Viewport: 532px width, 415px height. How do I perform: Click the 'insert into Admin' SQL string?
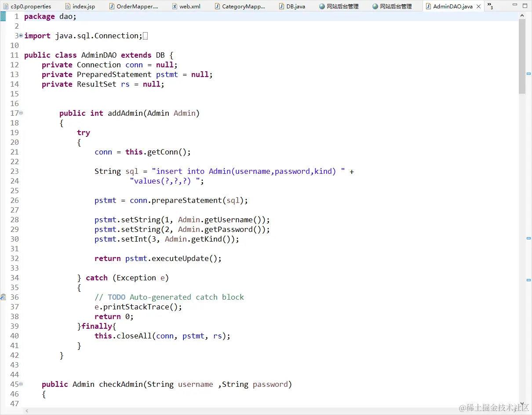tap(248, 172)
